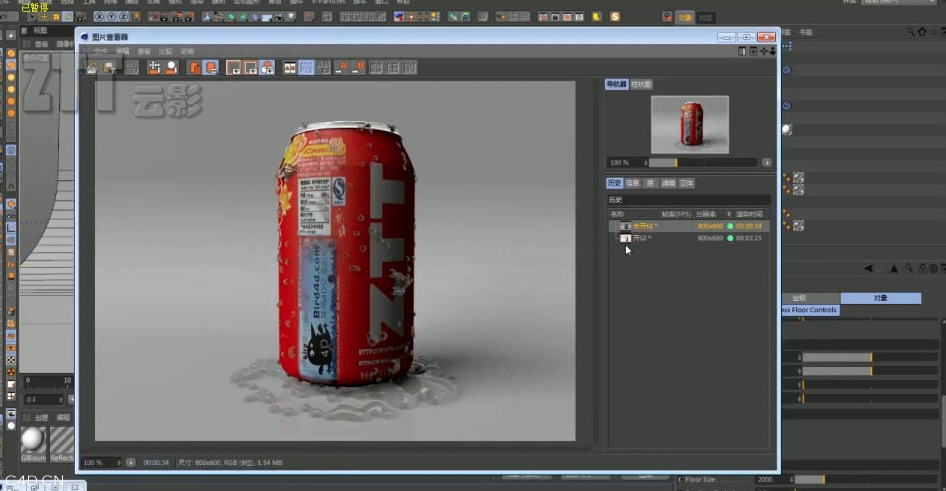Viewport: 946px width, 491px height.
Task: Open the 查看 menu in Picture Viewer
Action: tap(144, 51)
